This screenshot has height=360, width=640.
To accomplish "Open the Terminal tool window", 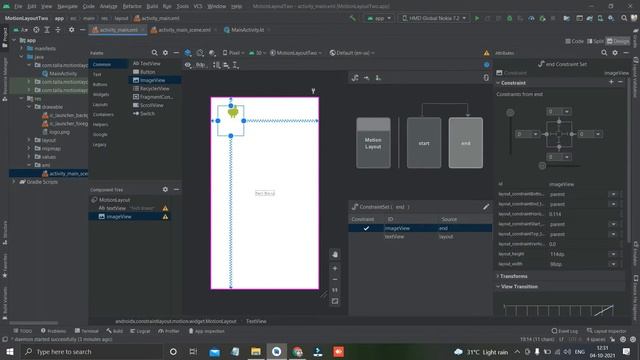I will pyautogui.click(x=87, y=331).
